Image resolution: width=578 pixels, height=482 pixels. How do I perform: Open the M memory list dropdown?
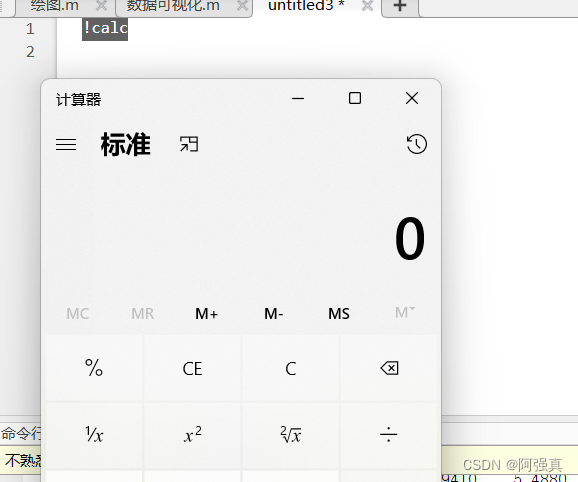coord(405,313)
